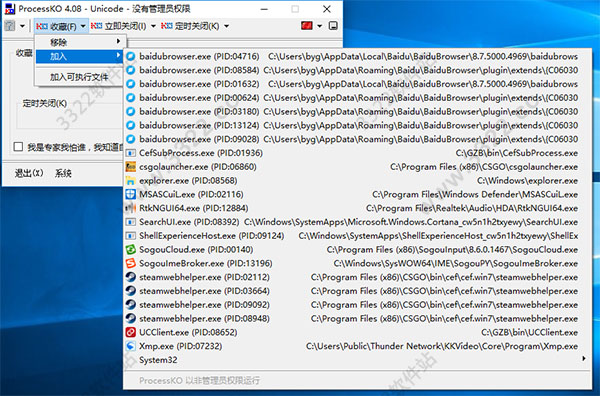Click the SogouImeBroker.exe orange icon
This screenshot has width=600, height=396.
point(131,263)
